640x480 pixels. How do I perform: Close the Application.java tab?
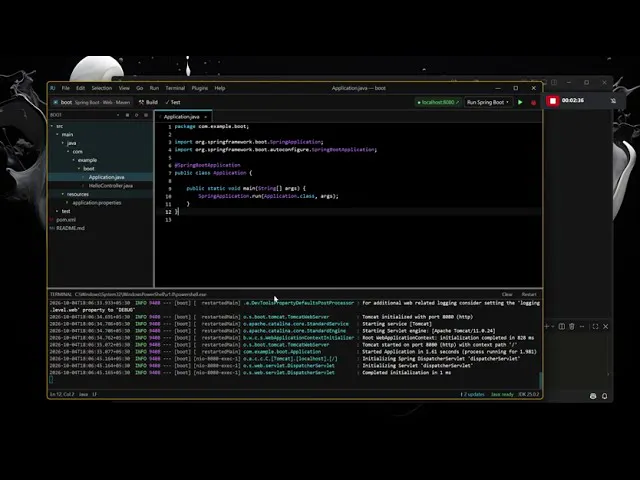point(206,117)
